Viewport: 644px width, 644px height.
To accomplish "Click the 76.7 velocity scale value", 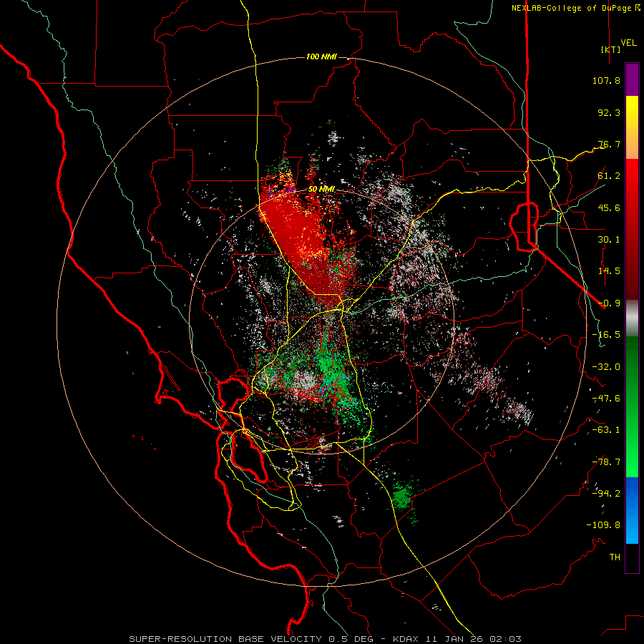I will 609,144.
